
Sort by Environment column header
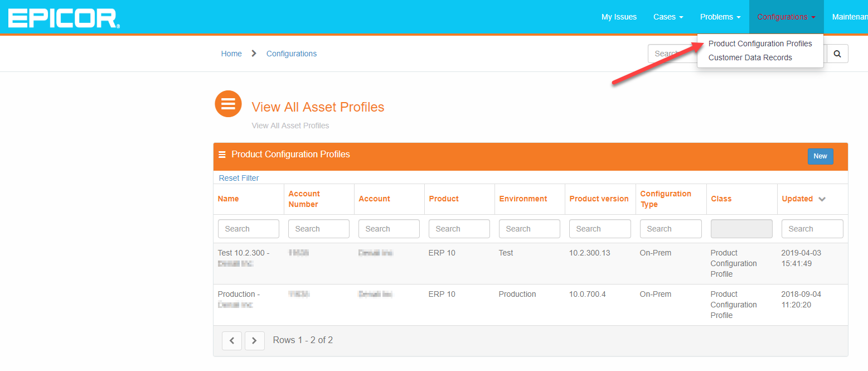click(x=523, y=199)
